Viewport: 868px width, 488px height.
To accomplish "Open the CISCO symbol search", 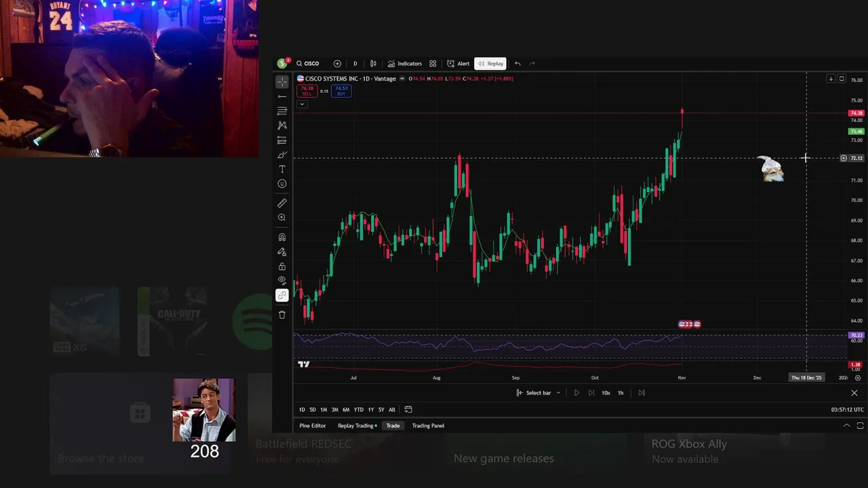I will pyautogui.click(x=308, y=64).
